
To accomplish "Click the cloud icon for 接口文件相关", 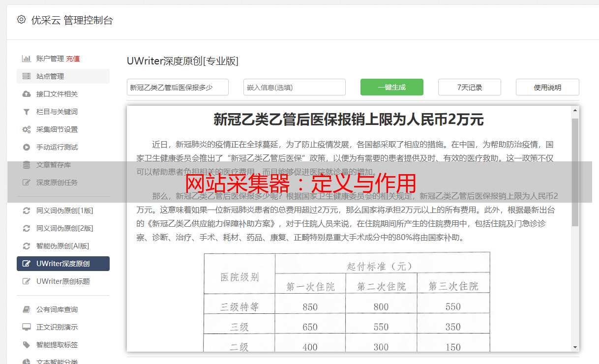I will coord(27,94).
